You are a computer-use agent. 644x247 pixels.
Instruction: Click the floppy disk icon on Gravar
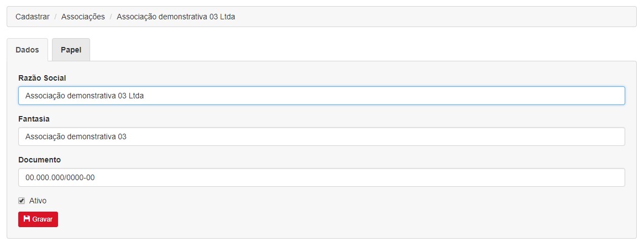(27, 219)
